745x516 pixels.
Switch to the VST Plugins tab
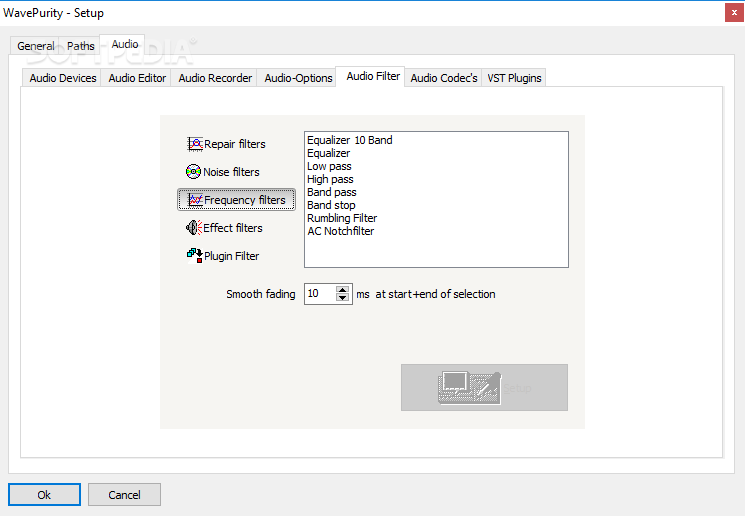514,78
